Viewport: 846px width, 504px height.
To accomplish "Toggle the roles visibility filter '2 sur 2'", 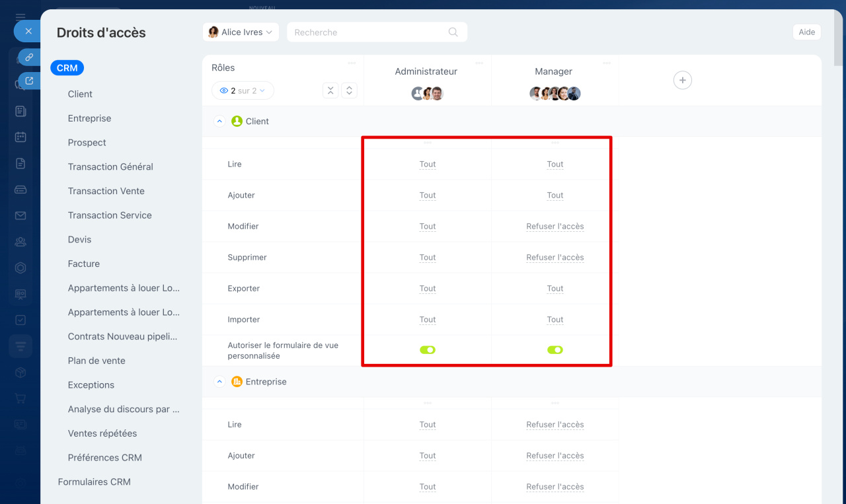I will (x=243, y=90).
